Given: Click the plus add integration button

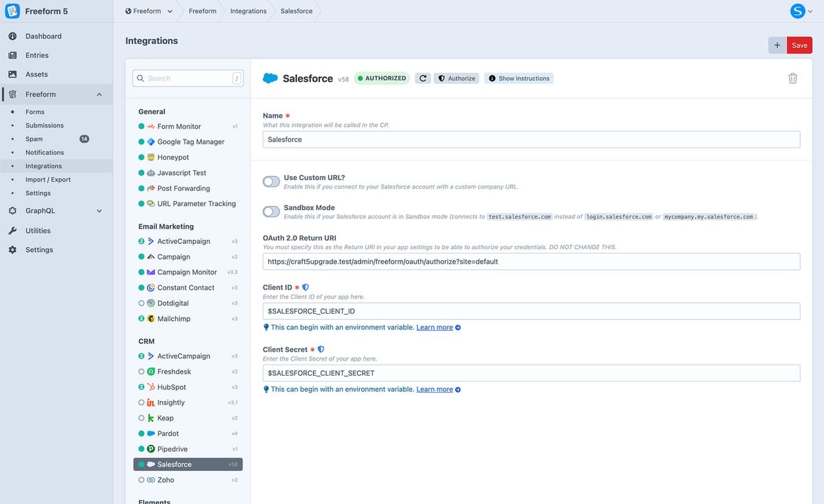Looking at the screenshot, I should pos(777,45).
